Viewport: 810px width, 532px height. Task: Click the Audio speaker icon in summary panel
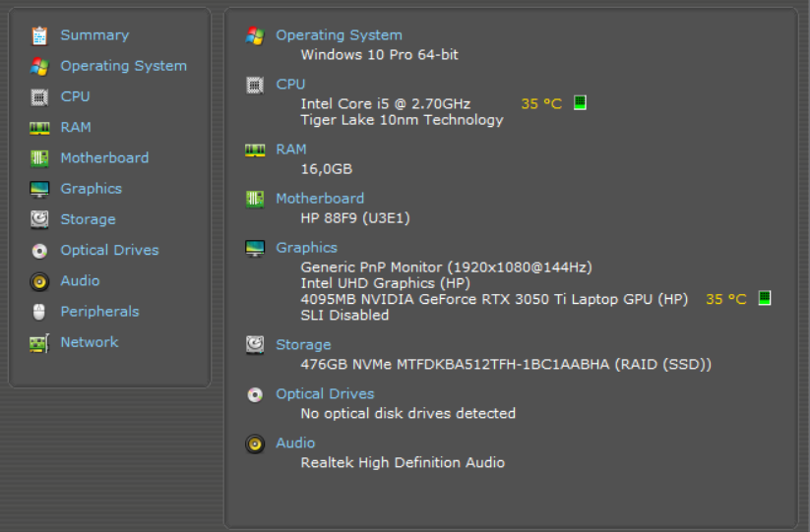(255, 443)
